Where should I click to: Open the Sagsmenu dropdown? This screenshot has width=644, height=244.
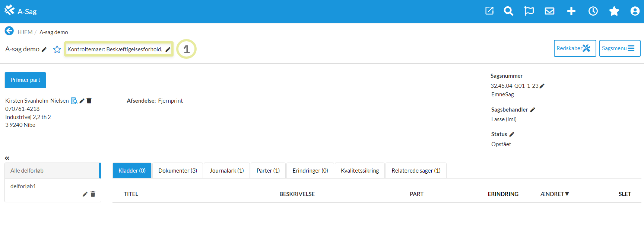619,48
